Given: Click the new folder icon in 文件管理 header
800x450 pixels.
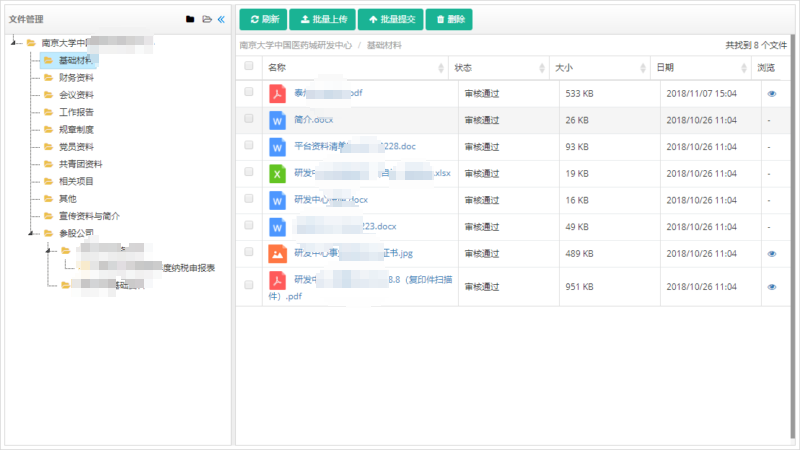Looking at the screenshot, I should point(190,19).
